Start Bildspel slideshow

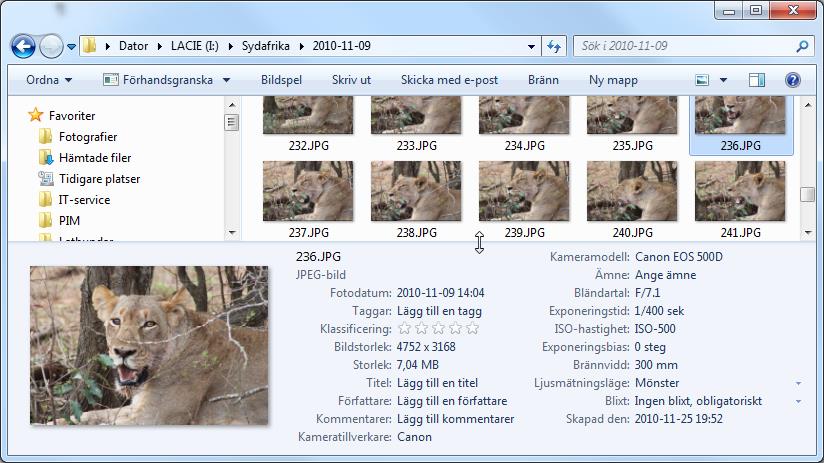point(281,80)
